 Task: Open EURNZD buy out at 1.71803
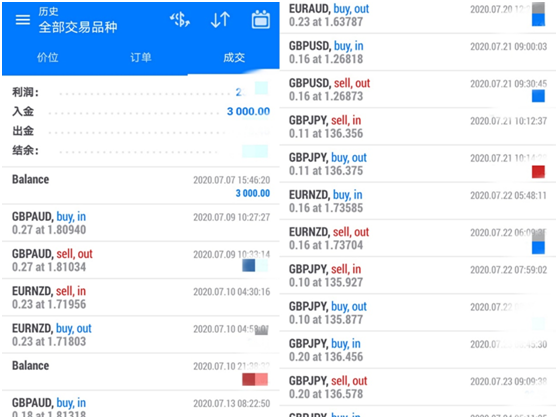(x=141, y=335)
